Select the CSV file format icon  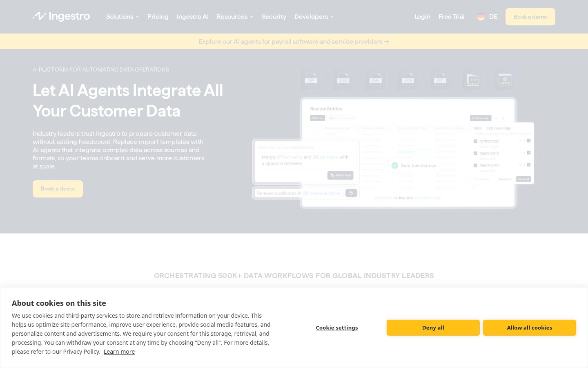[311, 80]
